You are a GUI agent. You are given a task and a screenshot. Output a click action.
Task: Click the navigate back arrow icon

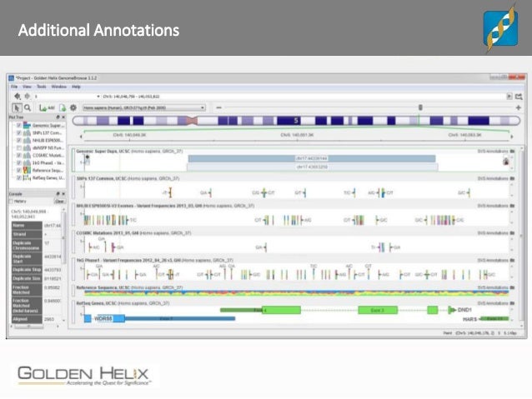[x=18, y=97]
